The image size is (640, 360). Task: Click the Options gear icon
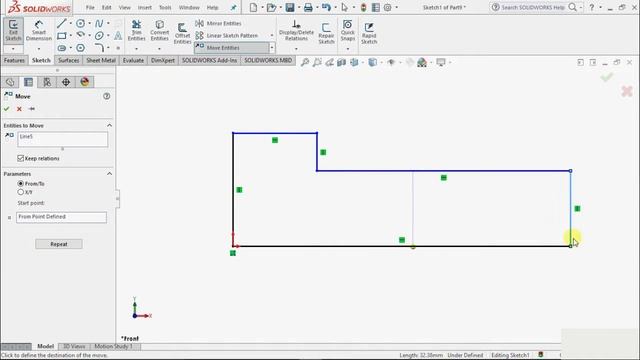pos(387,7)
